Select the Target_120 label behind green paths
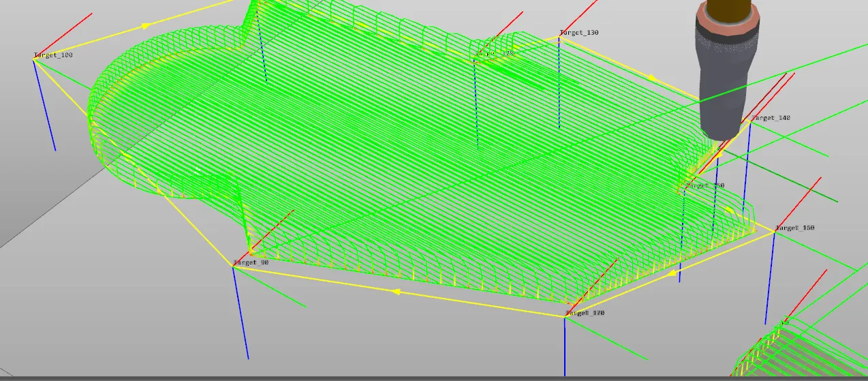The image size is (868, 381). tap(493, 52)
